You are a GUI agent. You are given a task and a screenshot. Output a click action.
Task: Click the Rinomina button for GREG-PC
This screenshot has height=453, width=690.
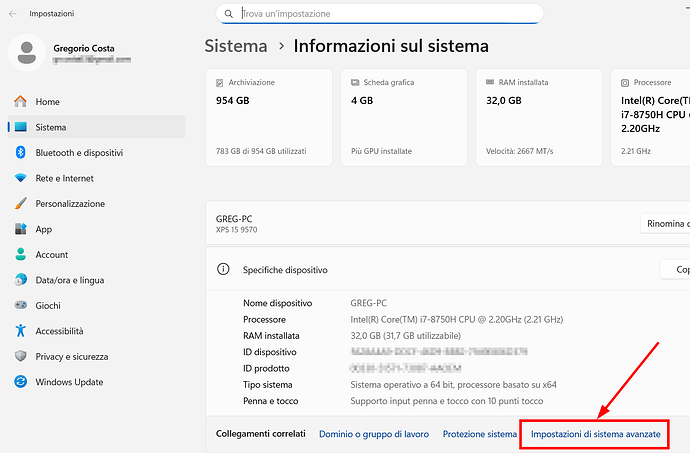pyautogui.click(x=665, y=224)
